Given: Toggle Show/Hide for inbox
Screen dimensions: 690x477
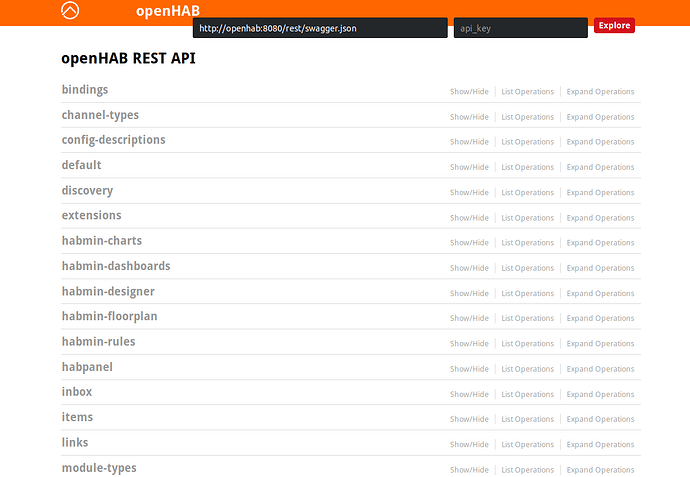Looking at the screenshot, I should point(469,394).
